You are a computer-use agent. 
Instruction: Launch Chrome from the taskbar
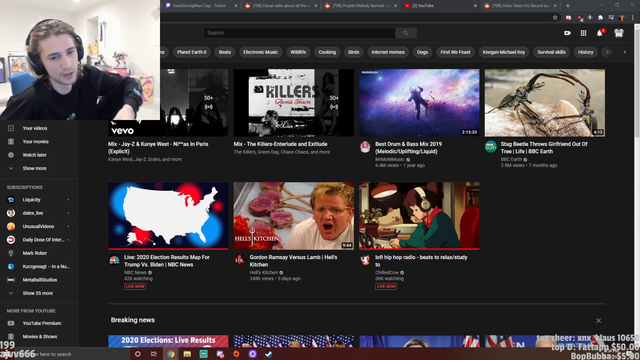coord(171,354)
